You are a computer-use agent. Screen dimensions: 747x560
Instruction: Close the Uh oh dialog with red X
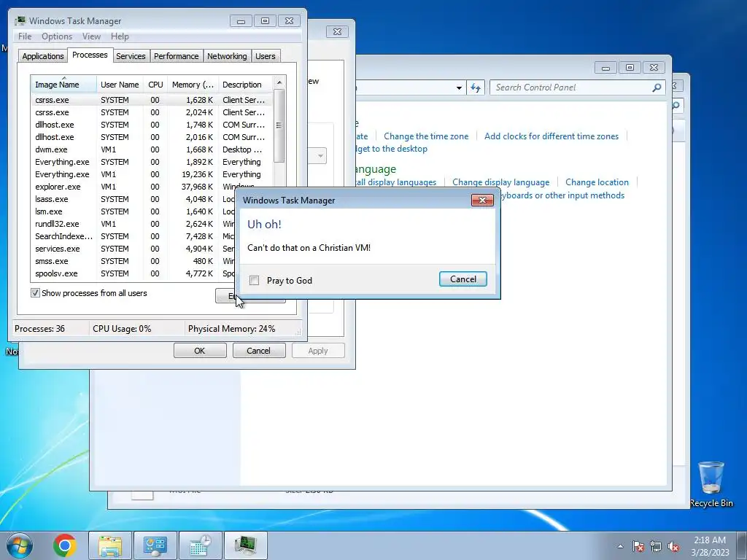[482, 200]
